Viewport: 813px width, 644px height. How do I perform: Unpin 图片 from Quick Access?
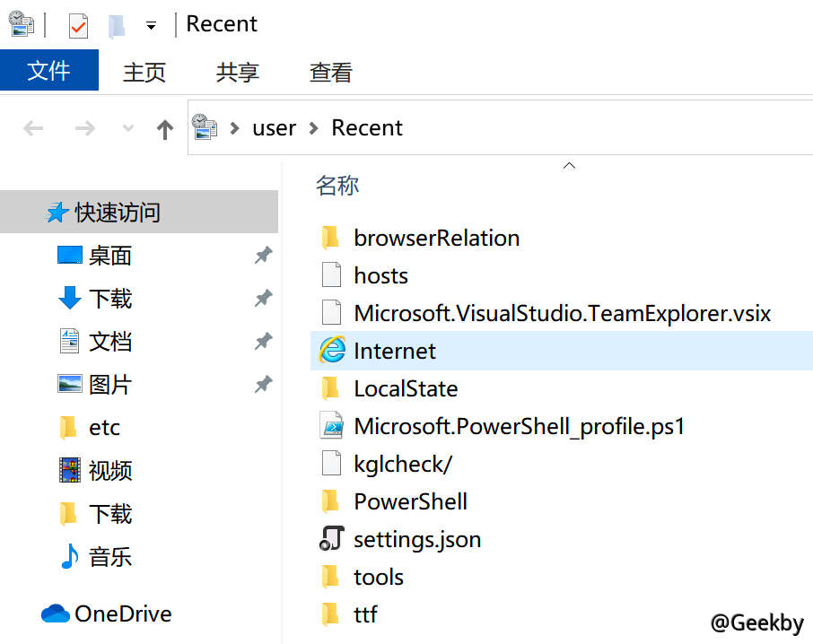[263, 385]
